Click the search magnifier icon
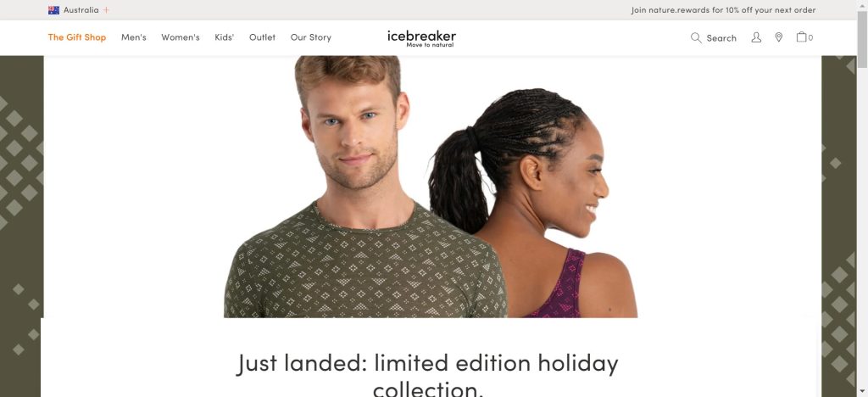The width and height of the screenshot is (868, 397). tap(696, 37)
